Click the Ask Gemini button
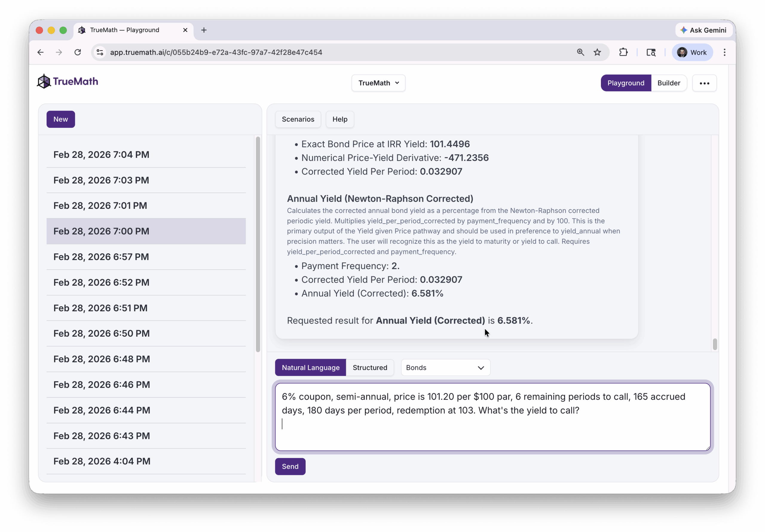 pos(703,30)
